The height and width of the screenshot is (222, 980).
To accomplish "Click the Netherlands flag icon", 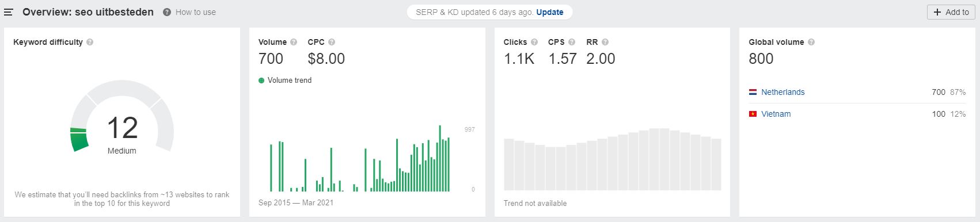I will (753, 92).
